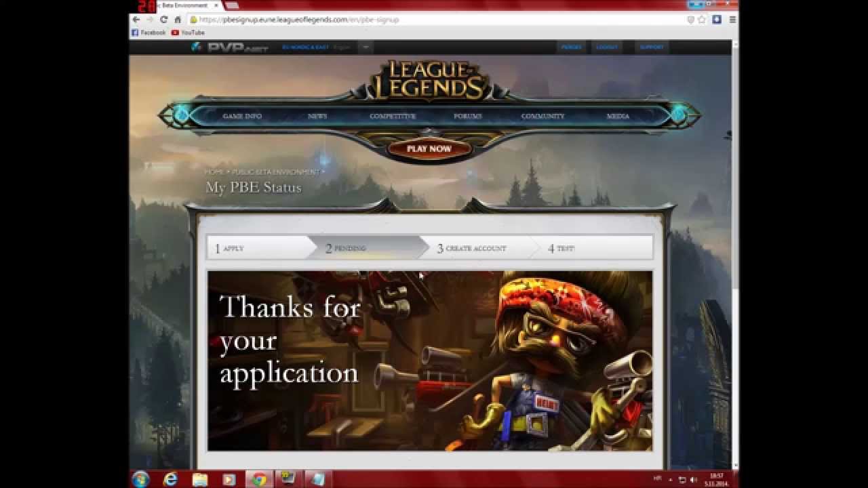This screenshot has width=868, height=488.
Task: Open the Forums menu
Action: (x=468, y=116)
